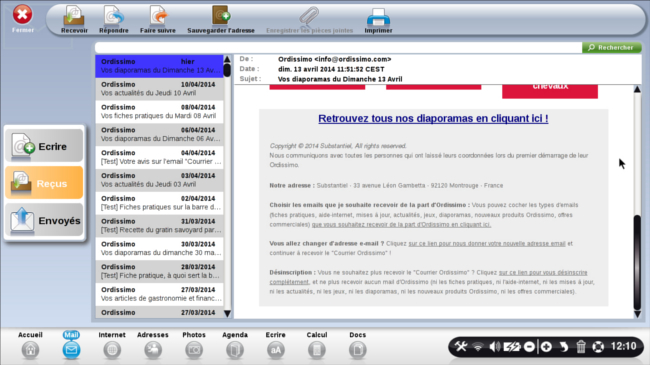Click message pane scroll down arrow

point(637,314)
